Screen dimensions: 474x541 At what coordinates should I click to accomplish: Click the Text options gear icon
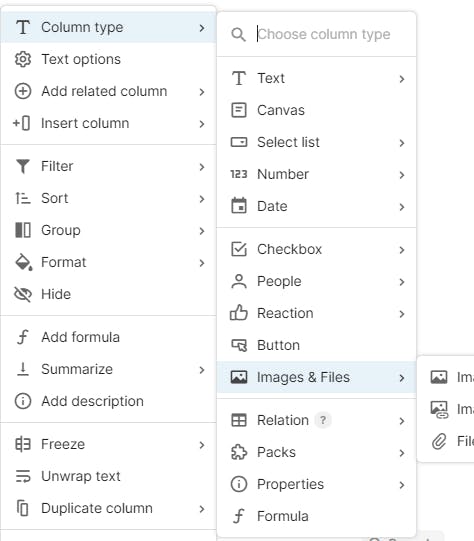coord(23,59)
